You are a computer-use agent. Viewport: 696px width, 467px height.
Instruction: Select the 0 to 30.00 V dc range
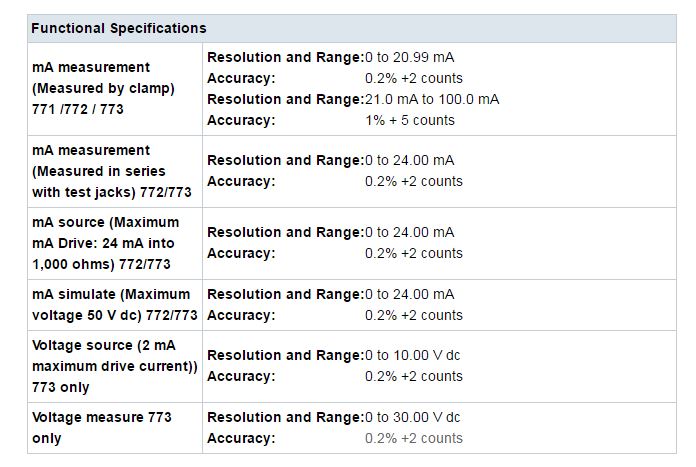pos(412,417)
